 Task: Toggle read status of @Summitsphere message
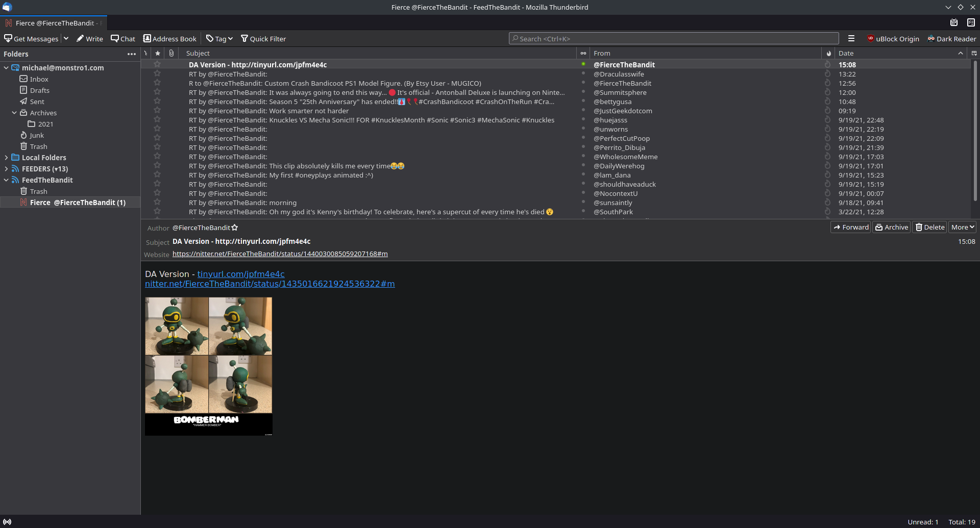[x=583, y=92]
